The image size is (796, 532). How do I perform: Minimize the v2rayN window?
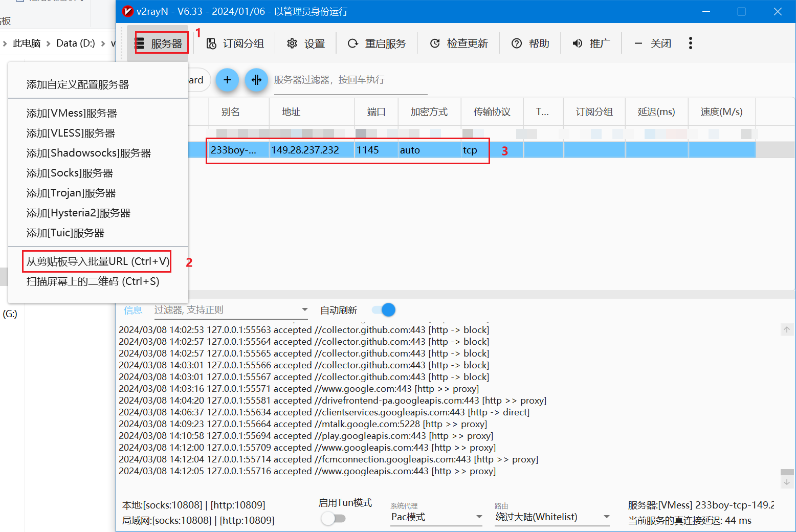(706, 11)
